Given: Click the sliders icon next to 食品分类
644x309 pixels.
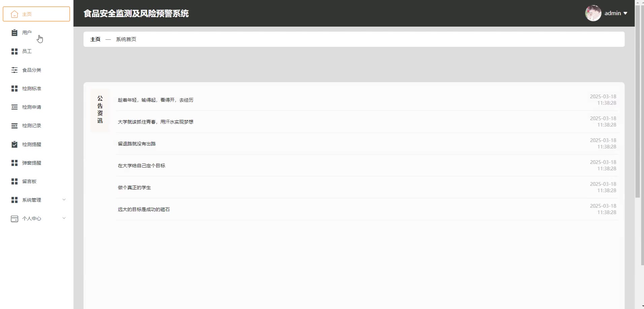Looking at the screenshot, I should pos(14,70).
